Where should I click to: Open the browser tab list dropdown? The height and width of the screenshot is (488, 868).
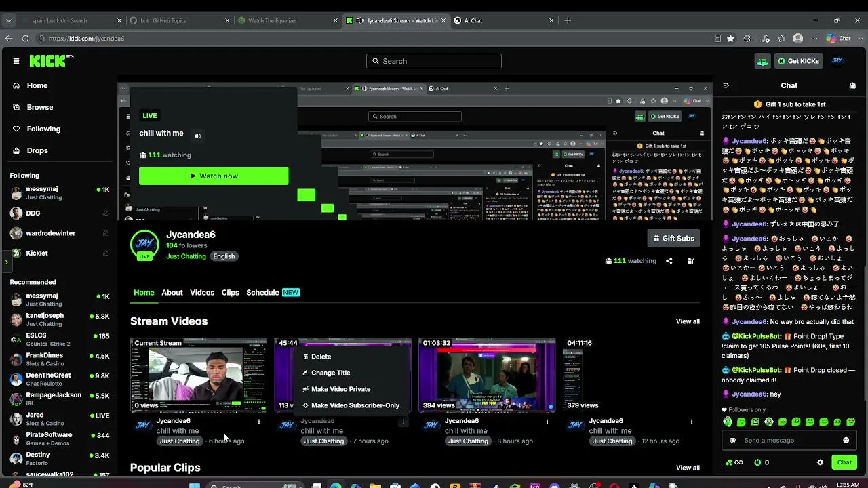(x=9, y=20)
